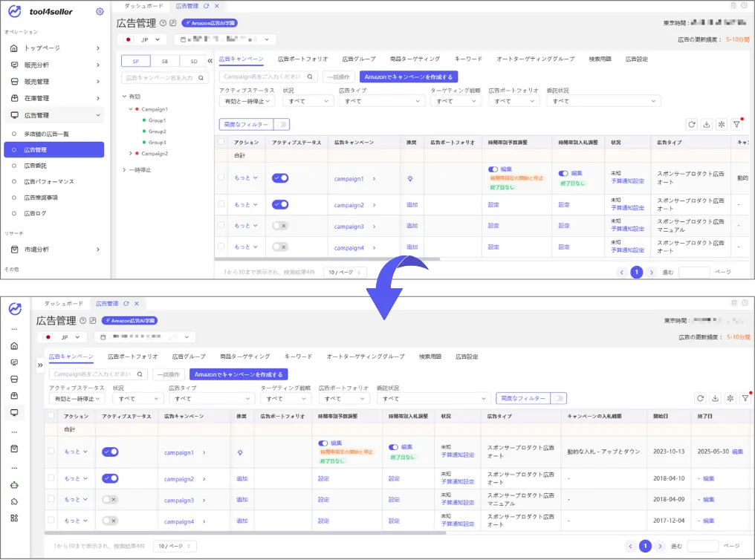This screenshot has height=560, width=755.
Task: Expand campaign tree panel in bottom screenshot
Action: click(40, 365)
